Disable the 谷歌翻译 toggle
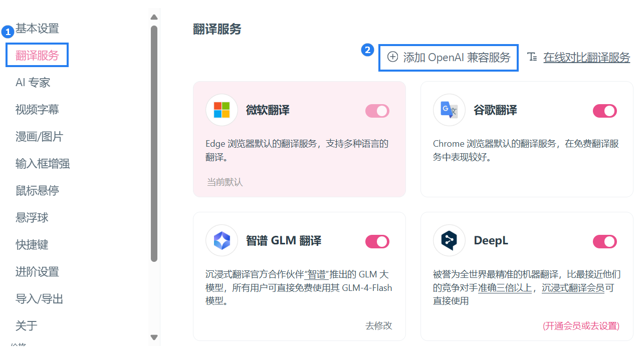 click(x=605, y=111)
